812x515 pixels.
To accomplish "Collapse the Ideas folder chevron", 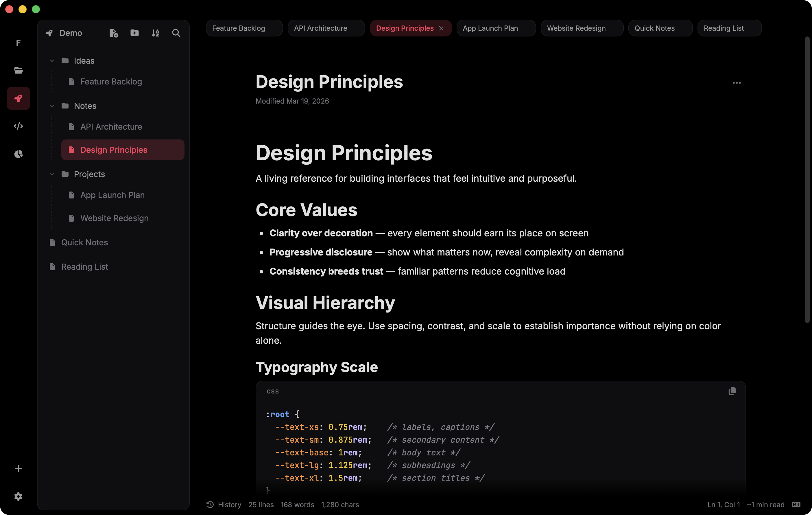I will [52, 61].
